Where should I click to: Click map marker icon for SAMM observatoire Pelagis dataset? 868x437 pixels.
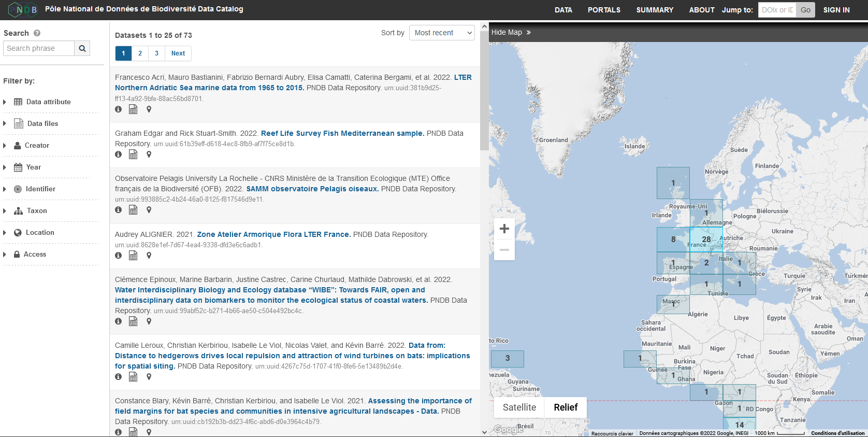[149, 210]
